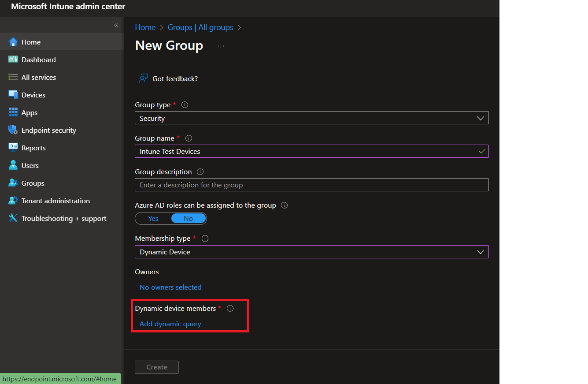Set Azure AD roles assignment to Yes

tap(152, 218)
